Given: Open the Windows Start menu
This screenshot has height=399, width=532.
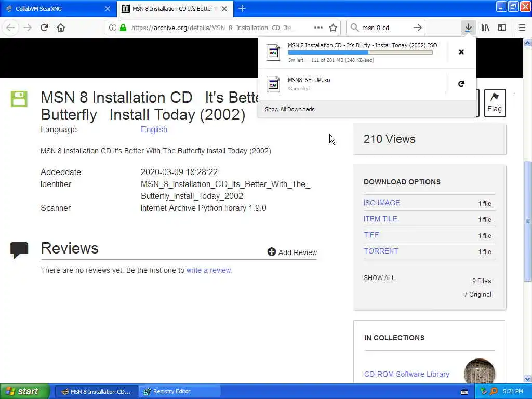Looking at the screenshot, I should coord(25,391).
